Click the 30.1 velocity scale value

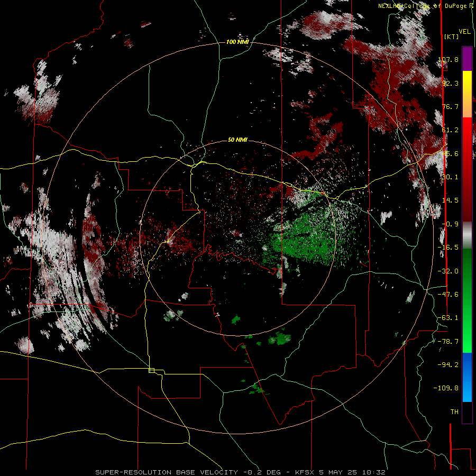pos(450,177)
